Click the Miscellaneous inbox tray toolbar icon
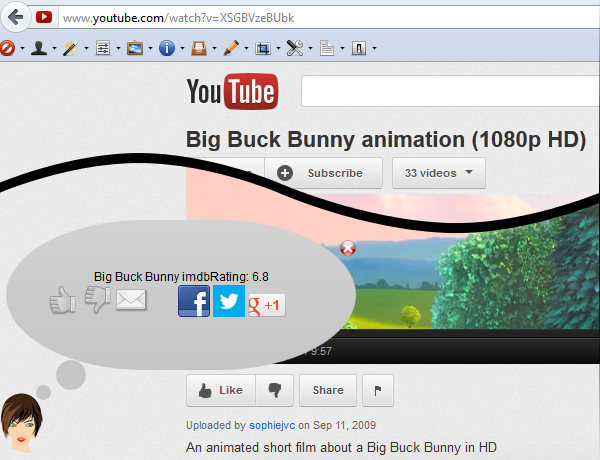Image resolution: width=600 pixels, height=460 pixels. coord(199,48)
